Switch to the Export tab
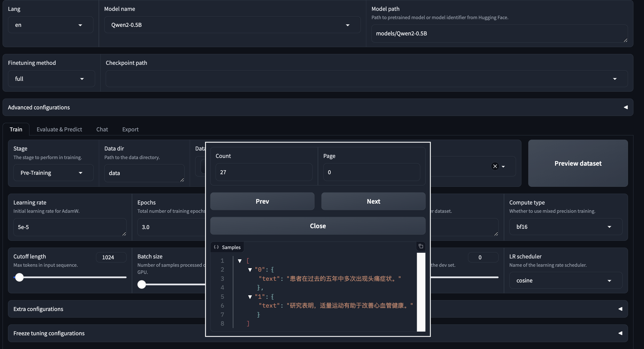Image resolution: width=644 pixels, height=349 pixels. pyautogui.click(x=130, y=129)
